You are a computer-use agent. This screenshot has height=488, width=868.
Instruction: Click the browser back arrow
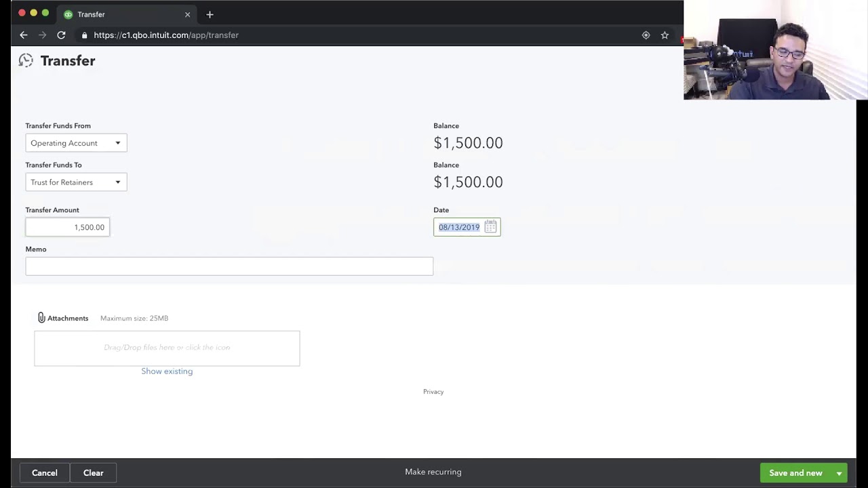point(24,35)
